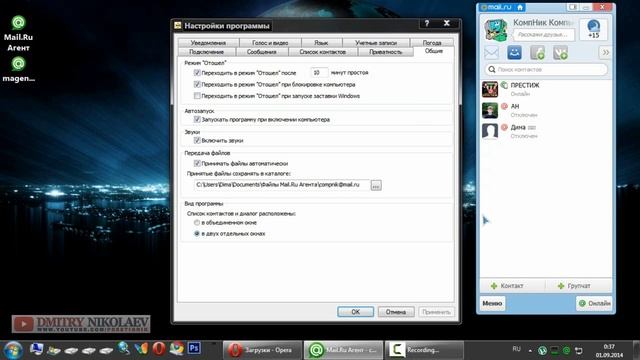Click the received files folder path field
The height and width of the screenshot is (360, 640).
(282, 185)
